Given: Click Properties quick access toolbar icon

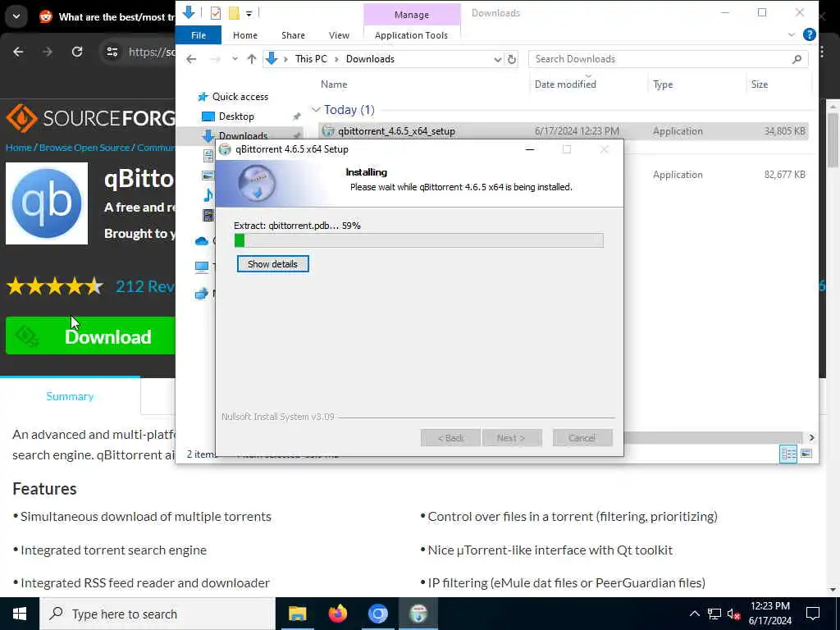Looking at the screenshot, I should (x=216, y=13).
